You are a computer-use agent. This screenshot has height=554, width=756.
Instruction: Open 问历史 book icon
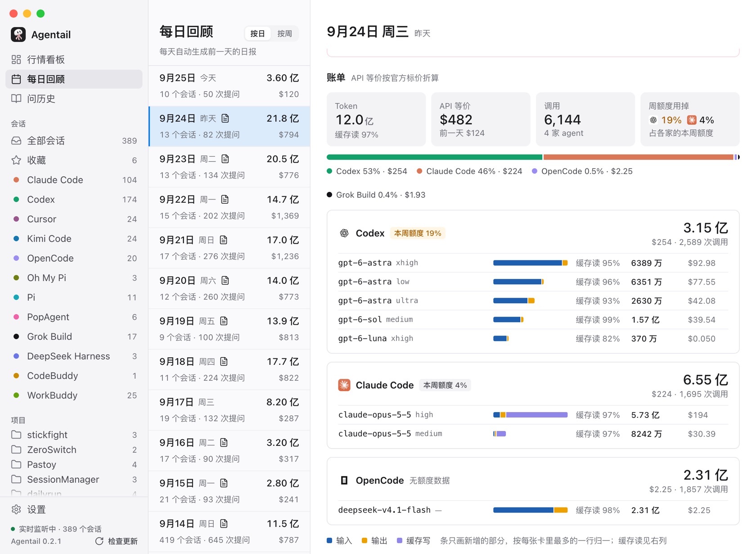click(x=16, y=99)
